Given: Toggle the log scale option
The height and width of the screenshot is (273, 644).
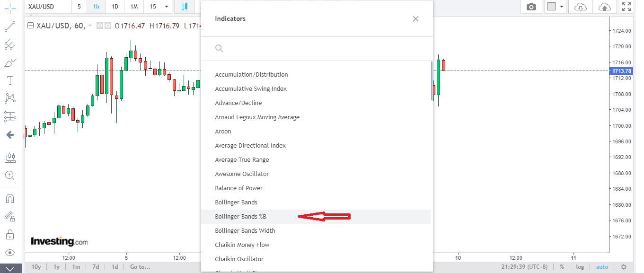Looking at the screenshot, I should click(x=580, y=267).
